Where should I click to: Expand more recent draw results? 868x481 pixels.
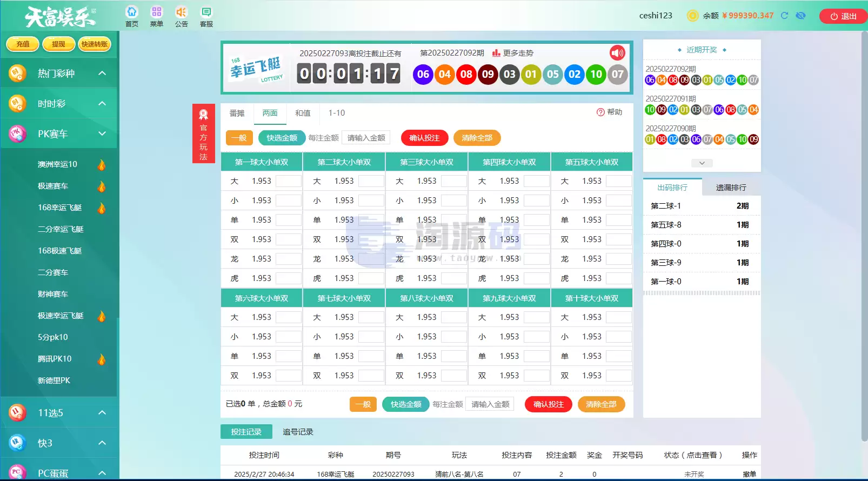702,163
